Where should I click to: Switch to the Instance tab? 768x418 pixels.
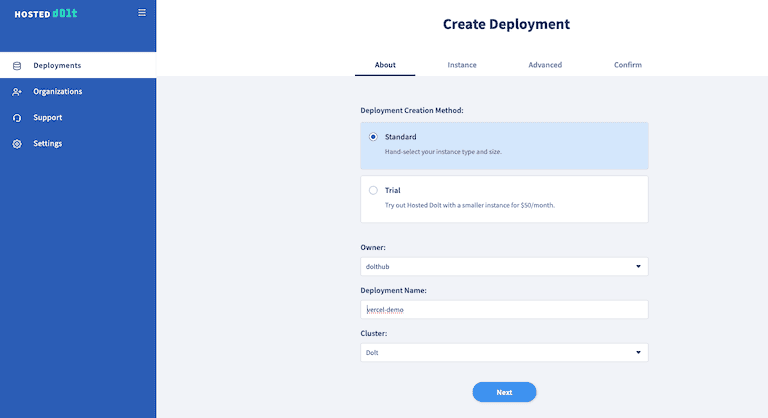(x=462, y=65)
